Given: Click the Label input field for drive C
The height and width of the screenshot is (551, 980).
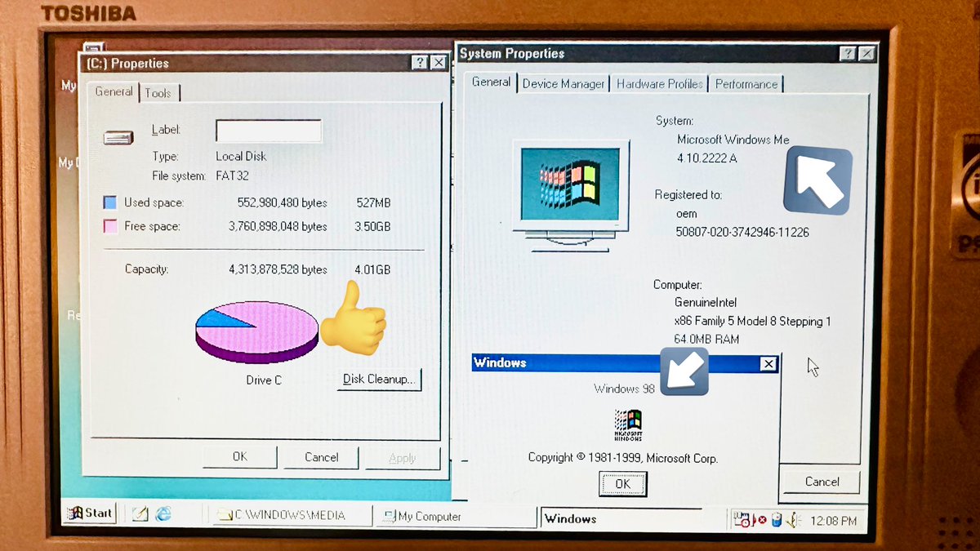Looking at the screenshot, I should point(268,131).
